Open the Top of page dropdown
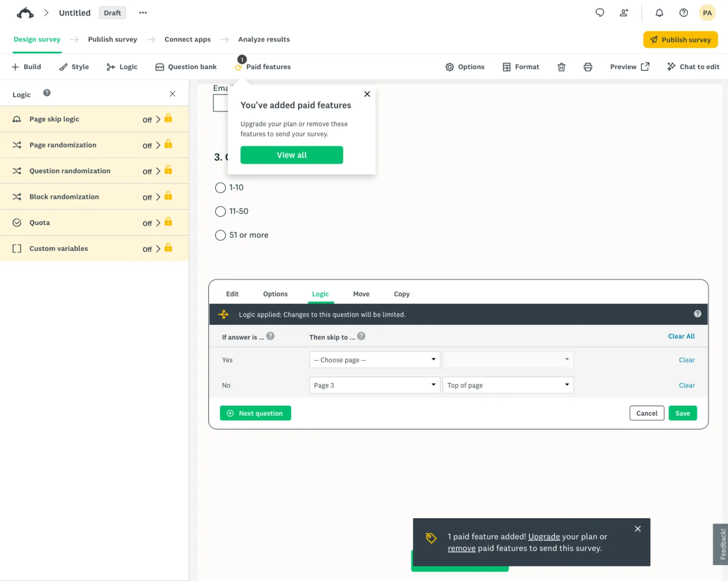 click(x=508, y=385)
